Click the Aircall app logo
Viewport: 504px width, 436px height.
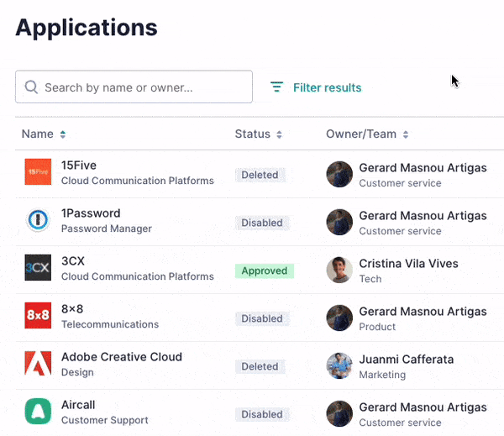(x=38, y=412)
